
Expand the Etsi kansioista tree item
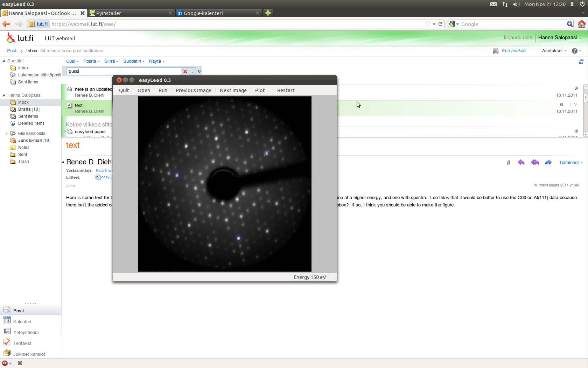pyautogui.click(x=6, y=134)
